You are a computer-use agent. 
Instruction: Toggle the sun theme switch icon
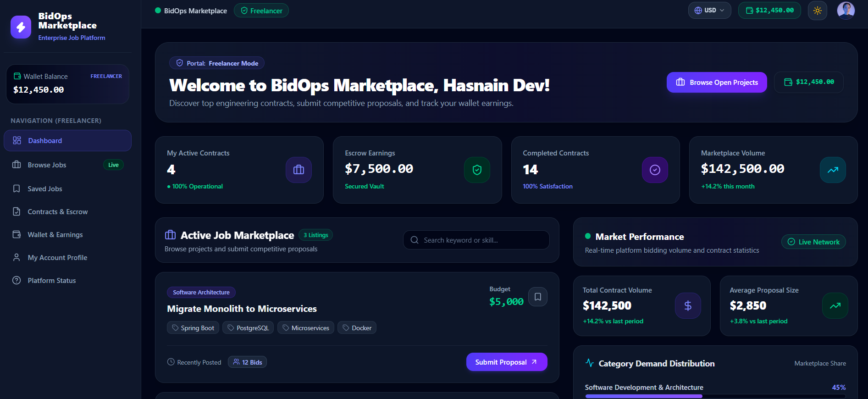(817, 11)
